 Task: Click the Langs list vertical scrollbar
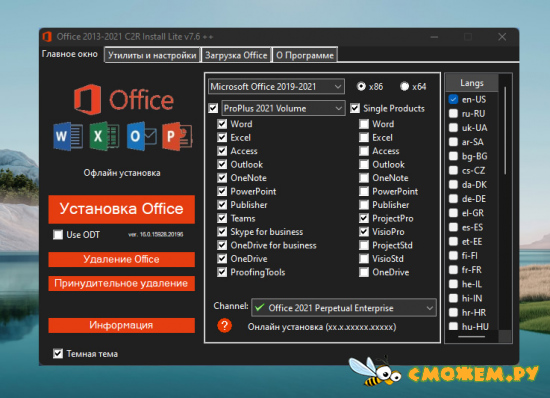[505, 207]
